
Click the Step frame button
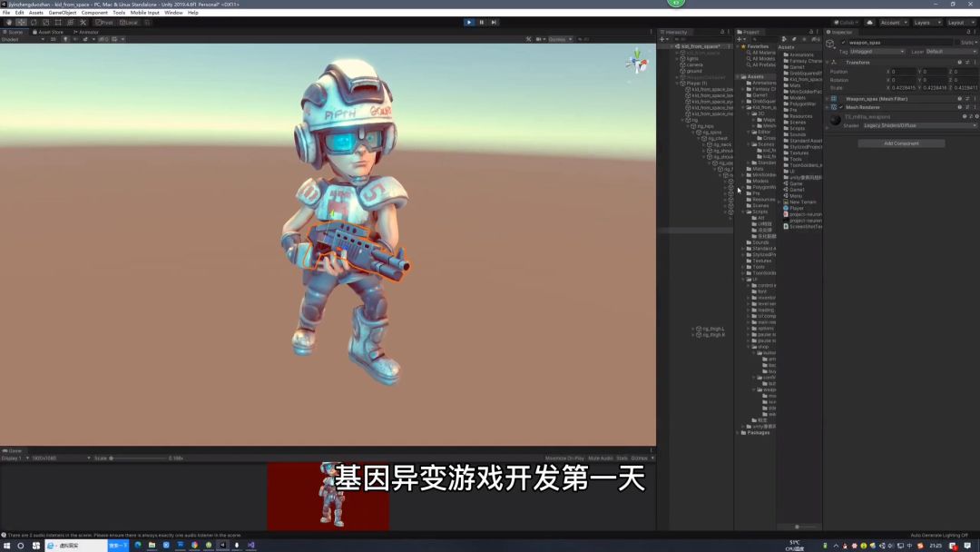tap(494, 22)
